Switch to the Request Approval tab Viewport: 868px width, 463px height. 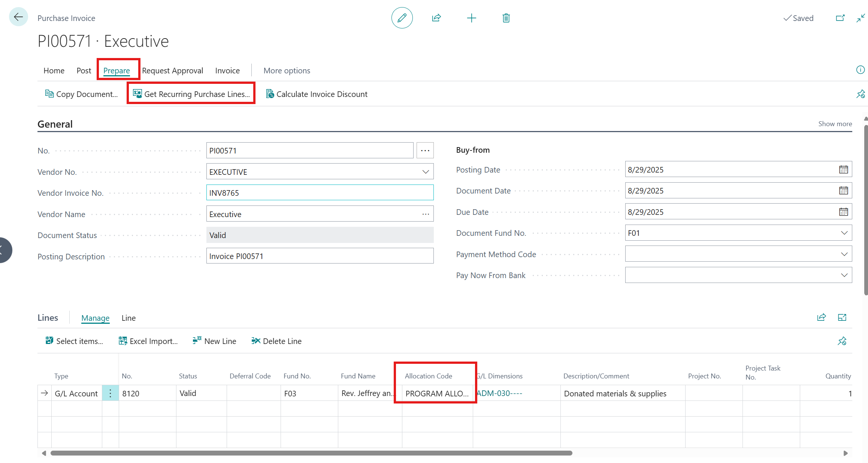(x=172, y=71)
